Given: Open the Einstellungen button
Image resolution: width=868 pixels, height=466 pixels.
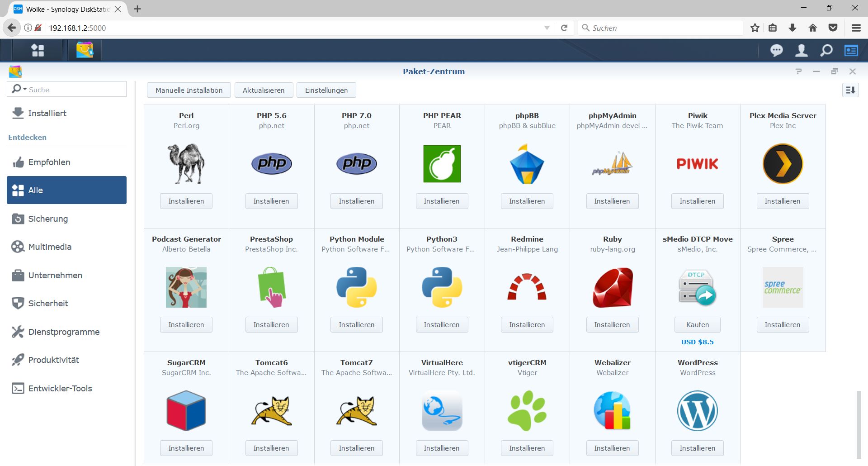Looking at the screenshot, I should click(x=326, y=90).
